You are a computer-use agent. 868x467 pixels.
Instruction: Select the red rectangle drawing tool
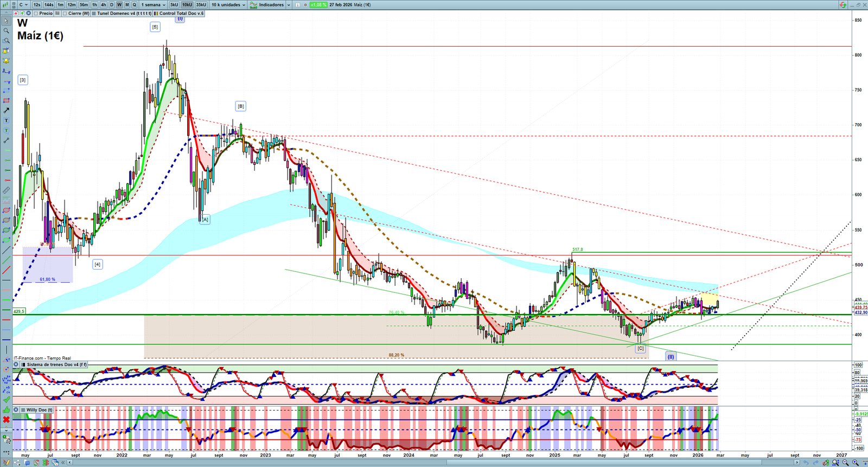[x=6, y=101]
